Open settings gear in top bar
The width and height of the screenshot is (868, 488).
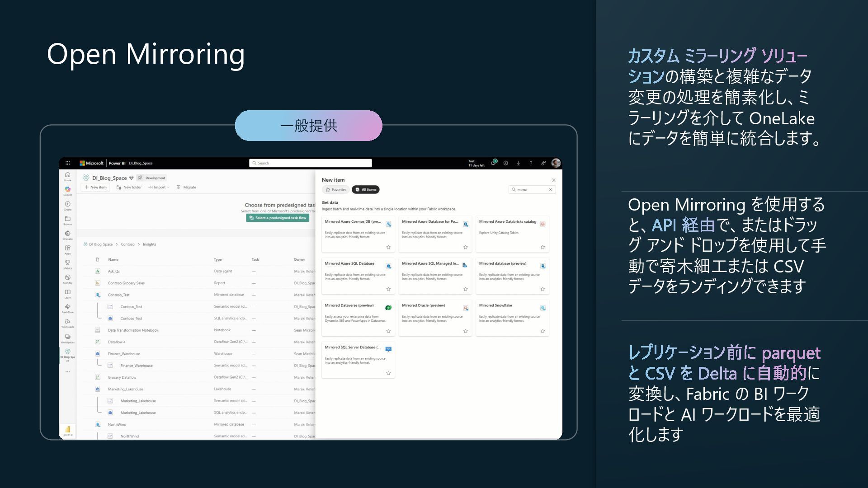point(506,163)
